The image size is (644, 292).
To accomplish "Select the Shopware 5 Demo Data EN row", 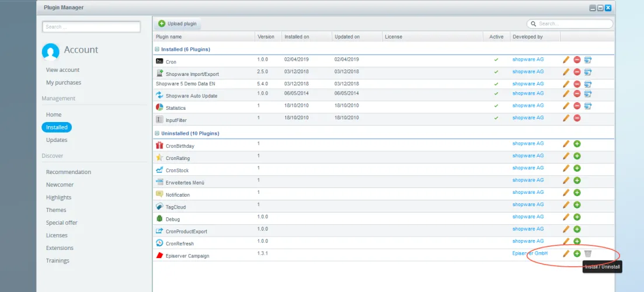I will click(384, 84).
